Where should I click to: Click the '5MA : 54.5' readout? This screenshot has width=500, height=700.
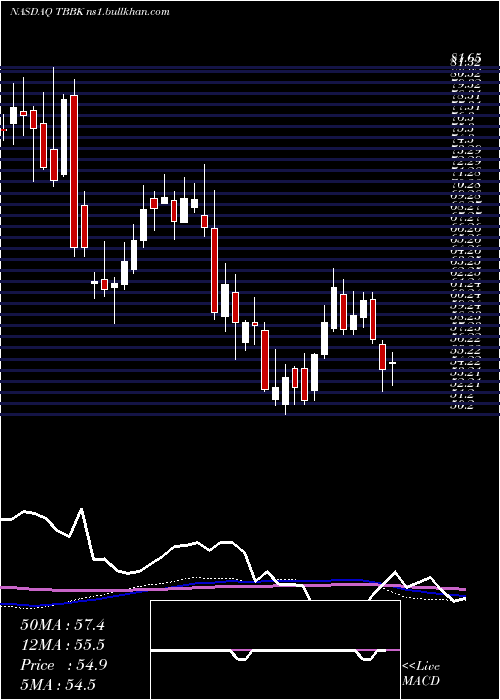pyautogui.click(x=58, y=685)
